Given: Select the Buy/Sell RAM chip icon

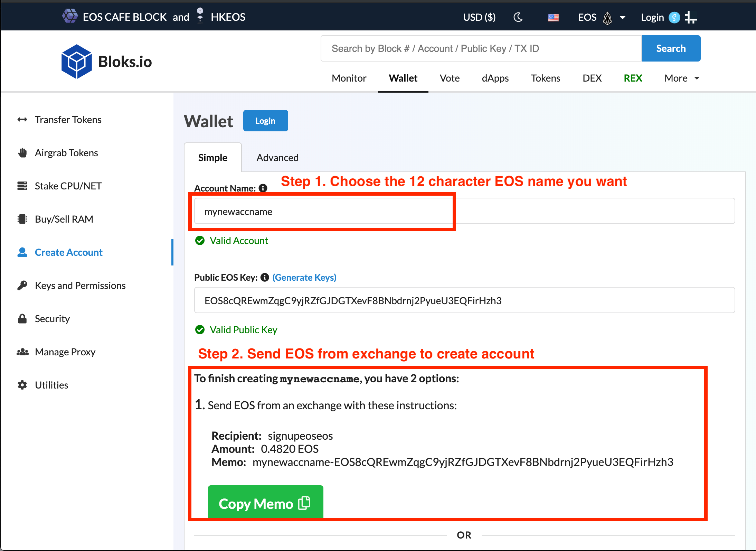Looking at the screenshot, I should (22, 219).
